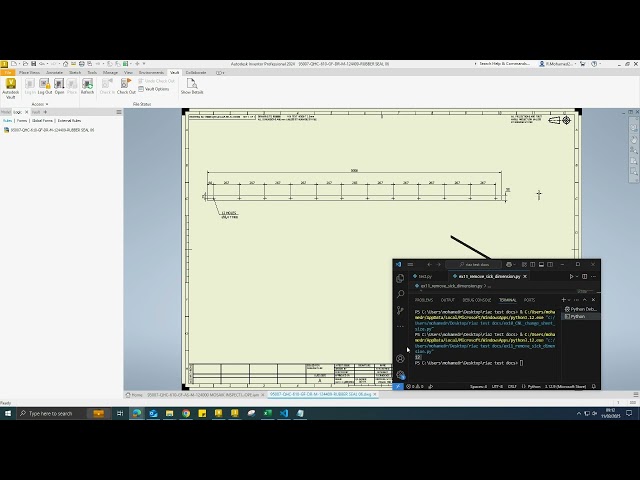Close the ex11_remove_sick_dimension.py tab
Image resolution: width=640 pixels, height=480 pixels.
[525, 276]
